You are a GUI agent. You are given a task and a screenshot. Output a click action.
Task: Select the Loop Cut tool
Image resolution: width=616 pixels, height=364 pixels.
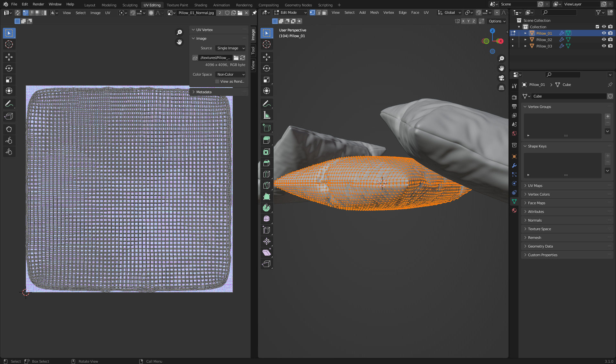[x=266, y=174]
